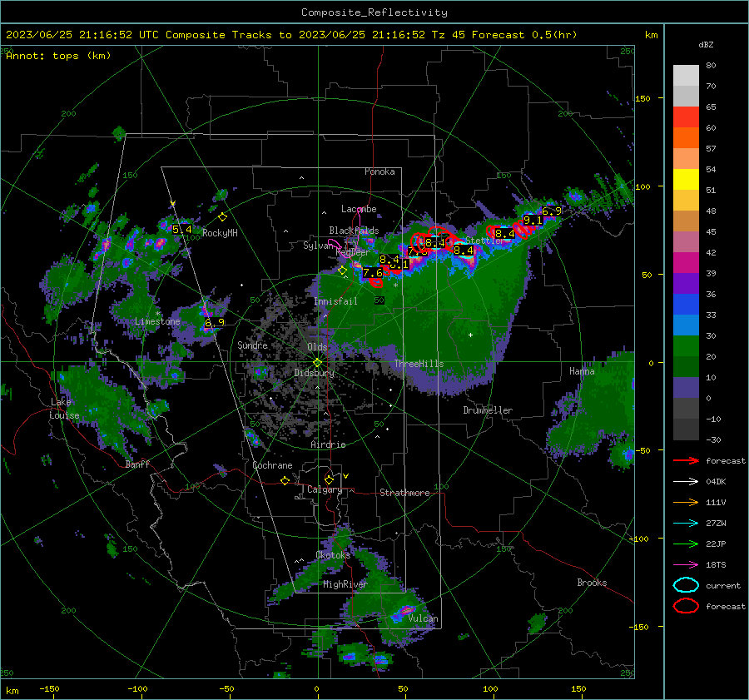Select the orange 111V track arrow
Screen dimensions: 749x700
coord(686,502)
